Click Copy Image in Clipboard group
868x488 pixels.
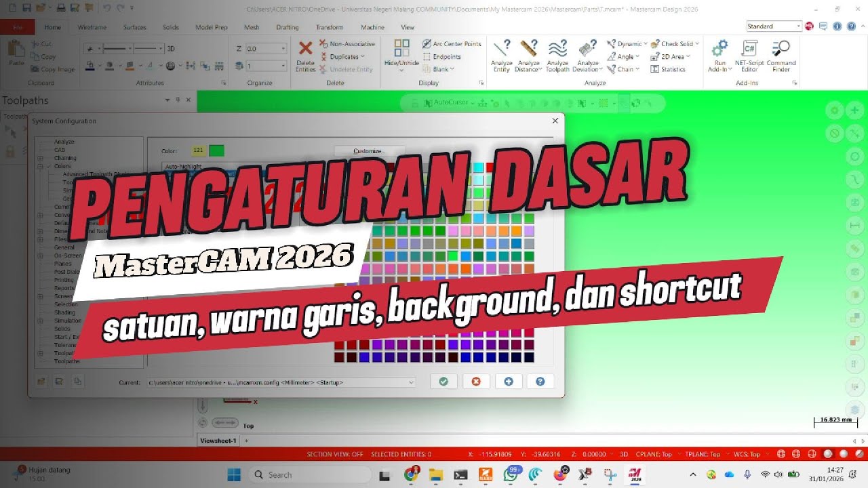[52, 69]
